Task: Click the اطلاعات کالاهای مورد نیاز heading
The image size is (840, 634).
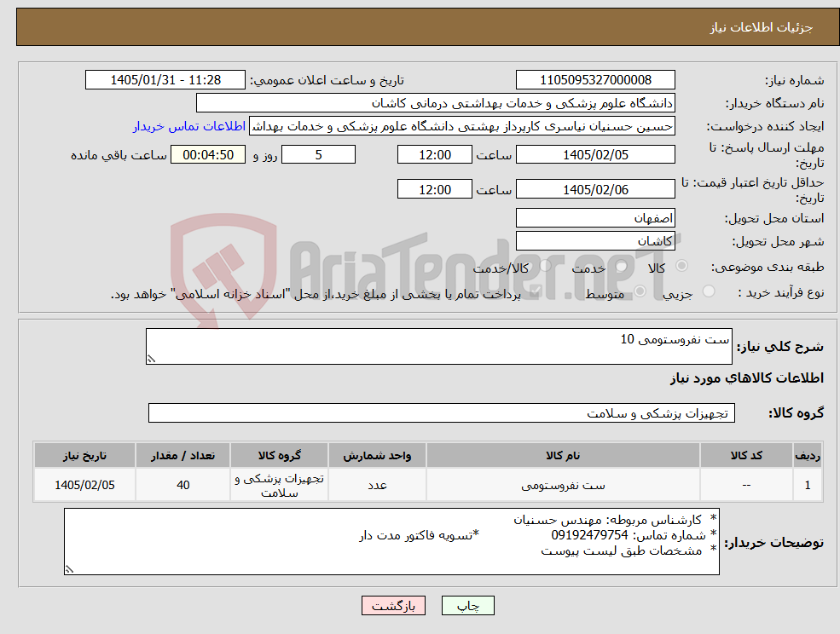Action: 746,378
